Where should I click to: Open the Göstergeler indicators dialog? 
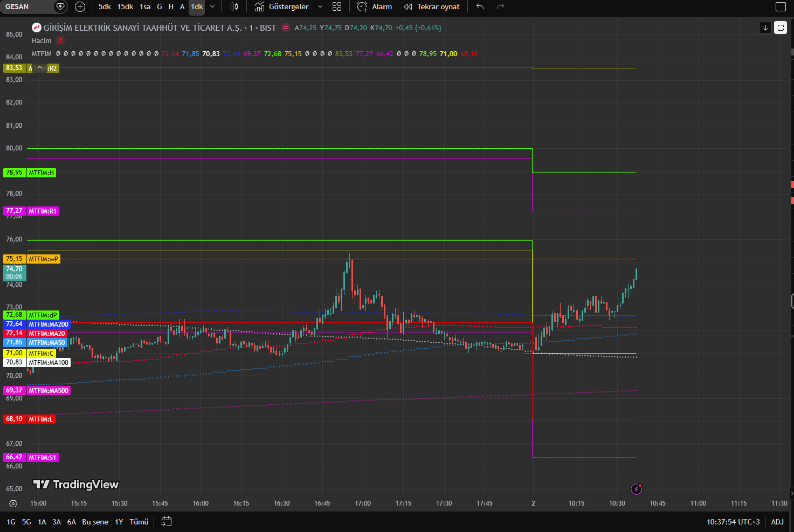point(281,6)
